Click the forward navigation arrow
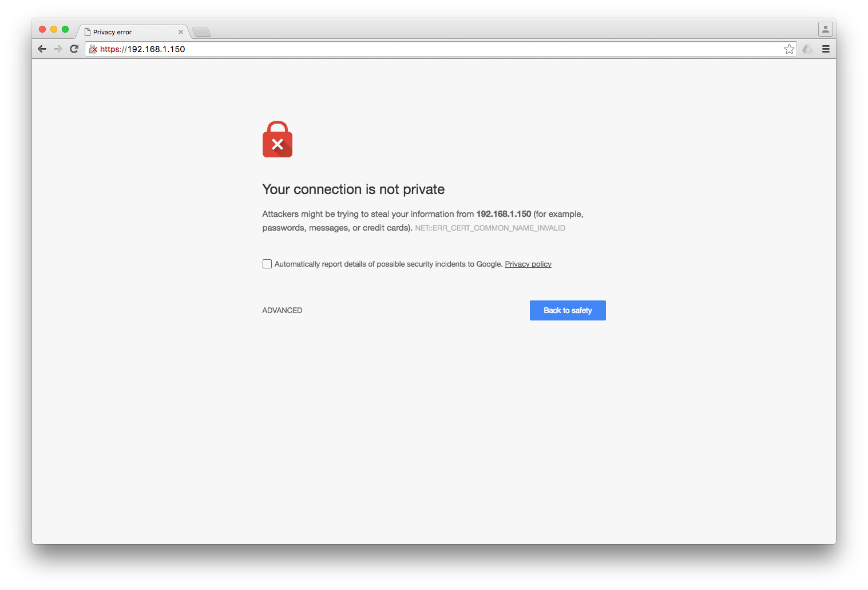Screen dimensions: 868x590 coord(58,49)
